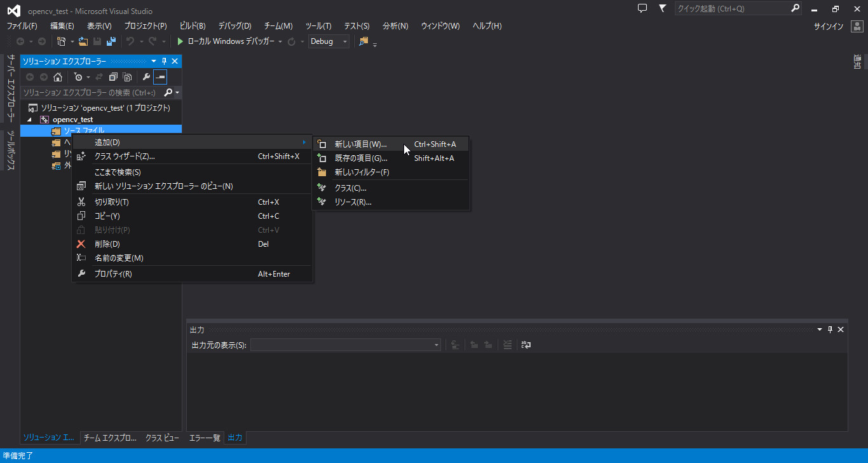Open the feedback comment icon in the title bar
This screenshot has width=868, height=463.
(x=642, y=8)
